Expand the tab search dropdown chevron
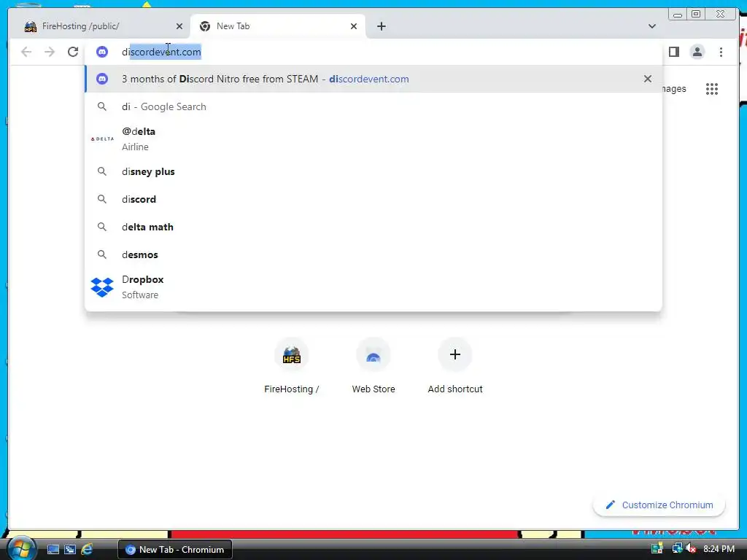Screen dimensions: 747x560 [x=651, y=26]
